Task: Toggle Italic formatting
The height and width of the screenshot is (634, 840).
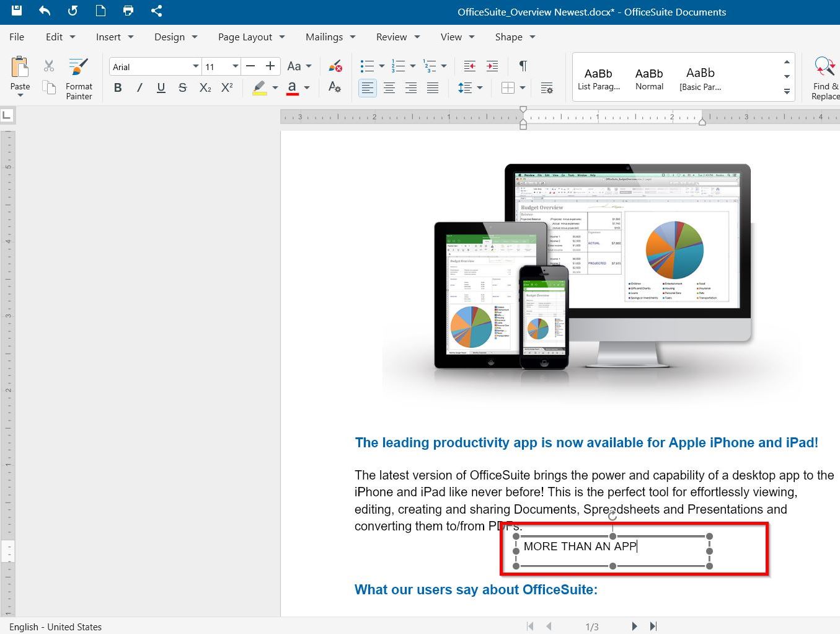Action: click(139, 87)
